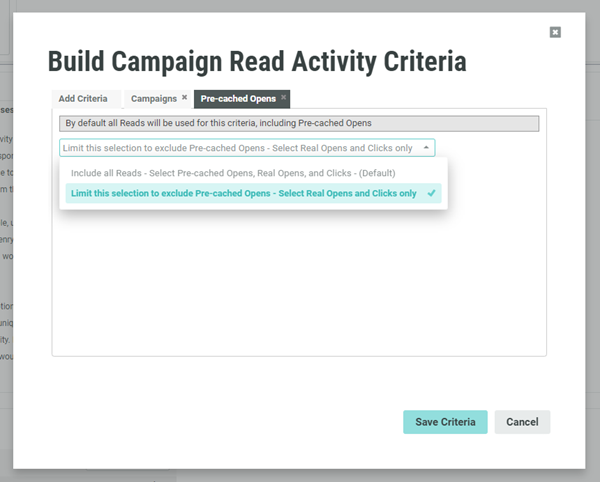The width and height of the screenshot is (600, 482).
Task: Click the 'By default all Reads' info banner
Action: tap(299, 124)
